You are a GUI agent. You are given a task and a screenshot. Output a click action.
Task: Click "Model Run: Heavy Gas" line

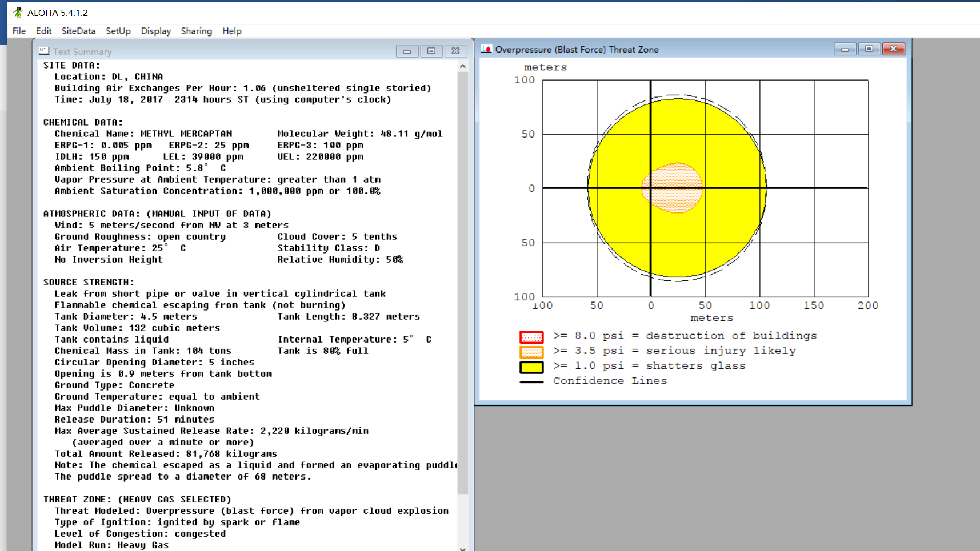tap(111, 545)
